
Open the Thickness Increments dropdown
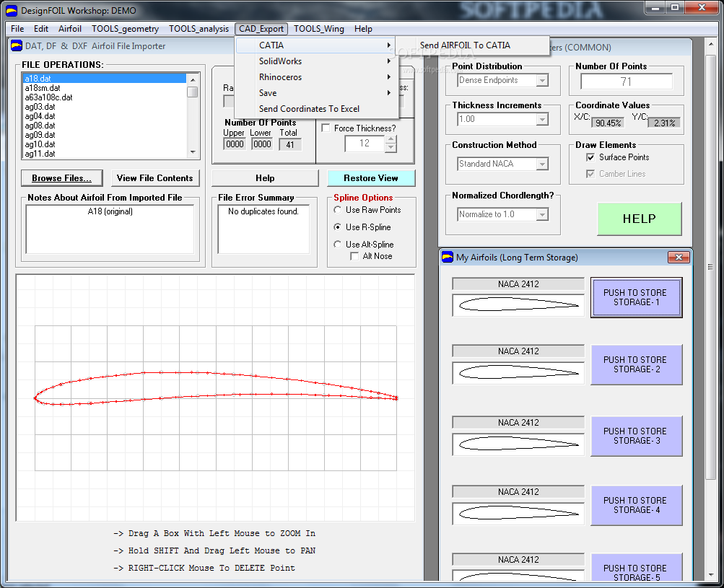(x=543, y=119)
